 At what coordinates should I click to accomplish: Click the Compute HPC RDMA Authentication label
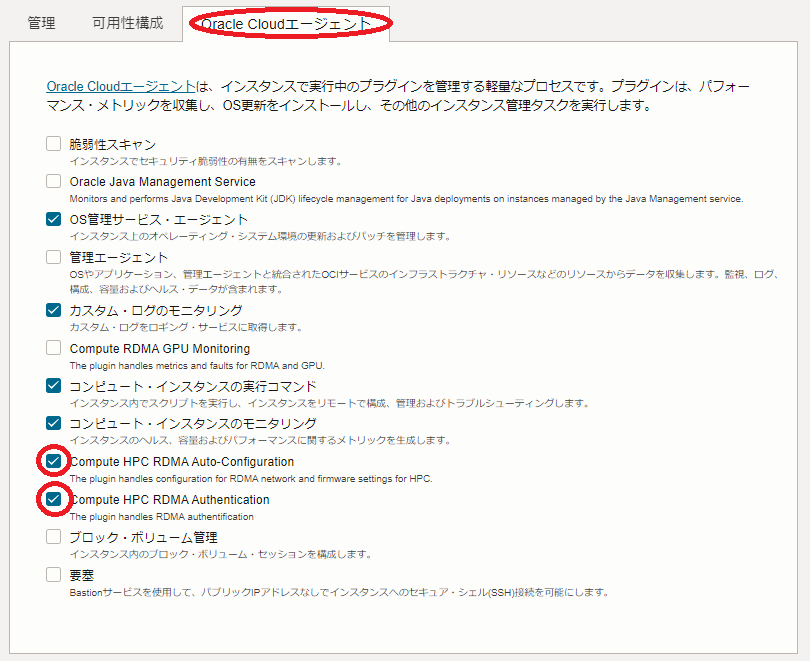pos(169,500)
